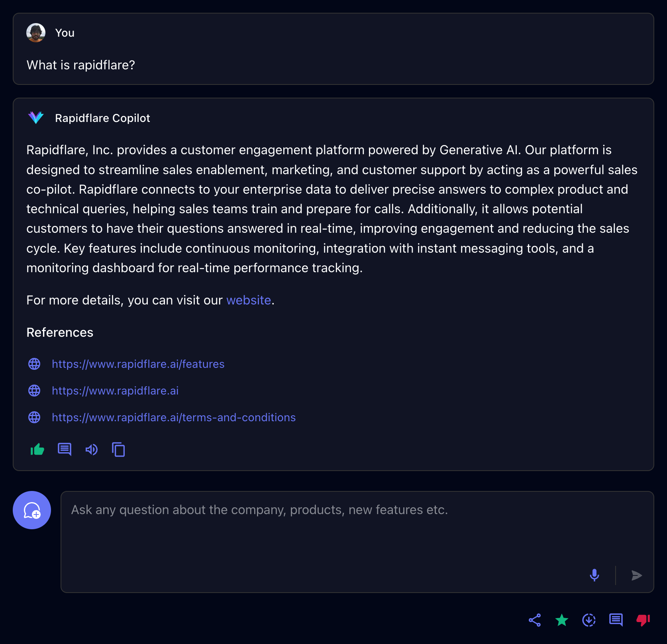This screenshot has height=644, width=667.
Task: Click the thumbs up icon on the answer
Action: 37,450
